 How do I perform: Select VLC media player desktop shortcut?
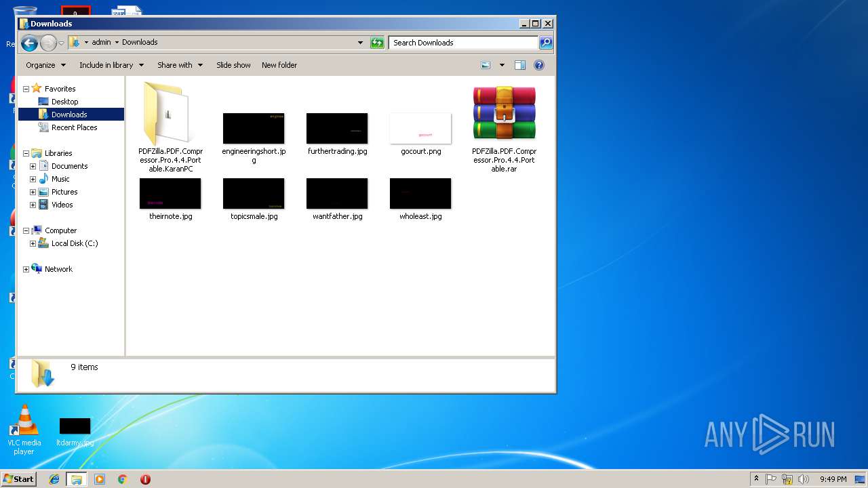tap(24, 430)
